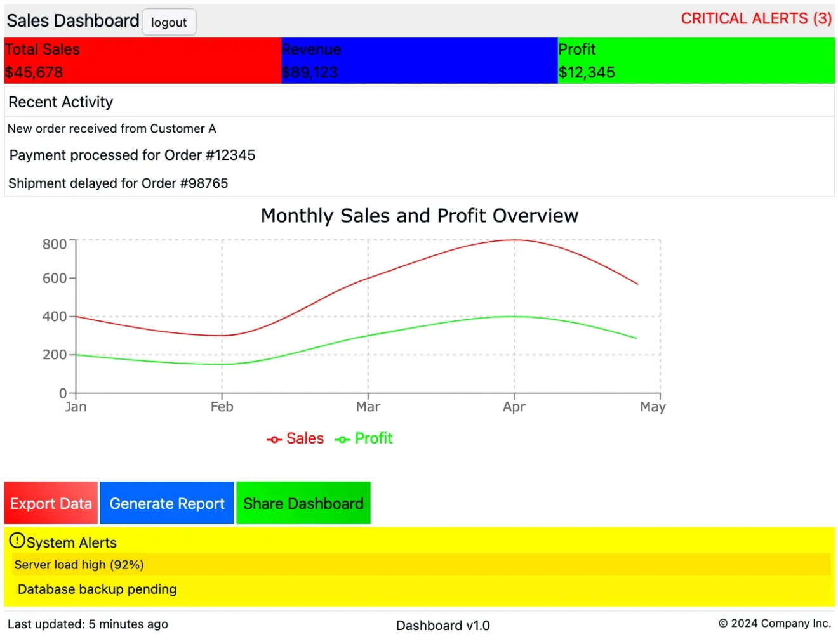Open the CRITICAL ALERTS notification indicator

[755, 18]
